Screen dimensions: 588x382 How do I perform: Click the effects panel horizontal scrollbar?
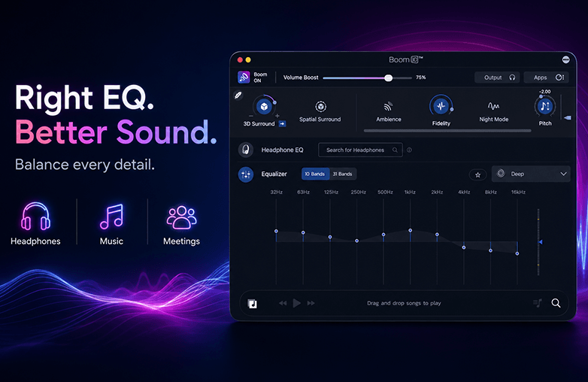(447, 131)
